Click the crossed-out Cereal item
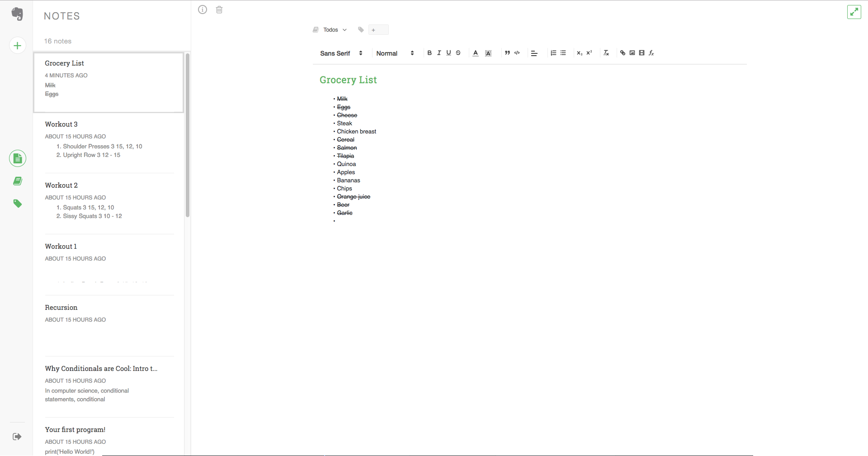The image size is (868, 456). [x=345, y=140]
